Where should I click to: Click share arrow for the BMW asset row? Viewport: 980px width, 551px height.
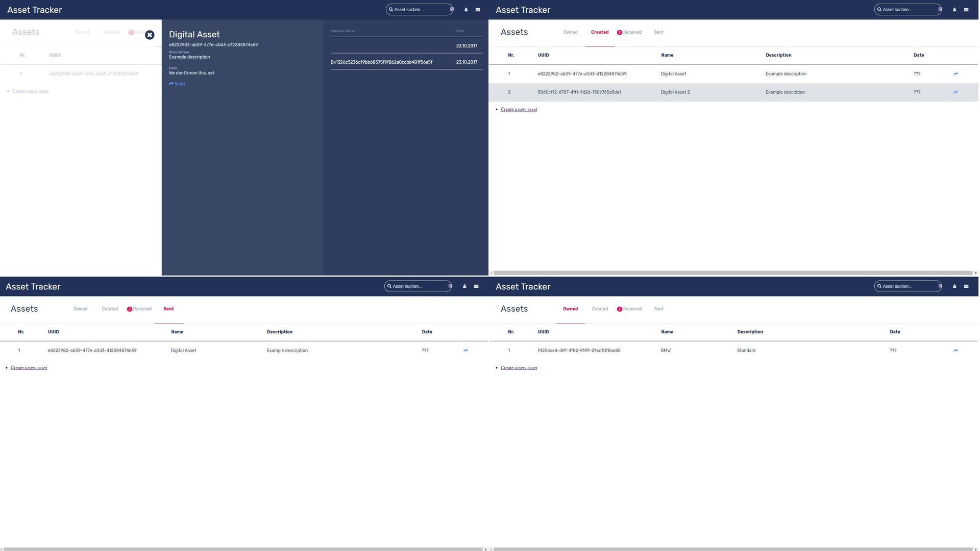(955, 351)
